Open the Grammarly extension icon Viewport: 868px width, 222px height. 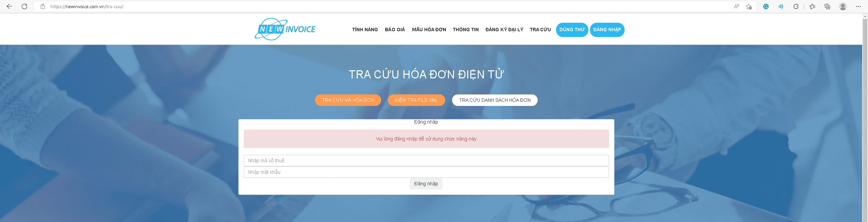(766, 6)
